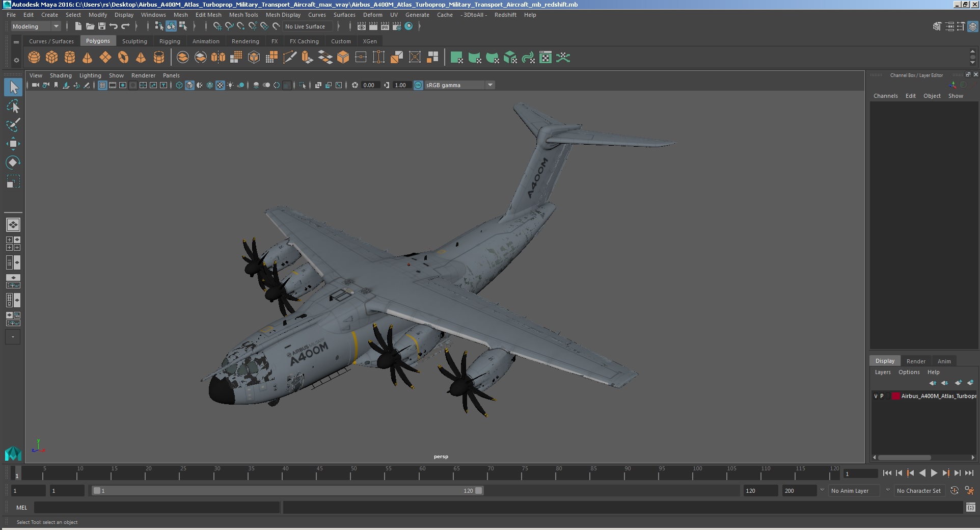
Task: Open the Modeling menu set dropdown
Action: [36, 26]
